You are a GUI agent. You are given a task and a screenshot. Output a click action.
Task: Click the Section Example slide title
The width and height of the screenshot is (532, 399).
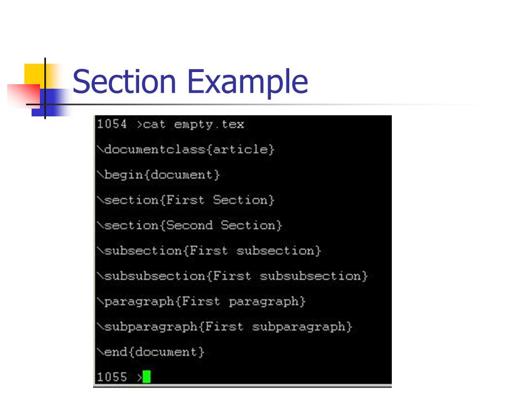190,82
